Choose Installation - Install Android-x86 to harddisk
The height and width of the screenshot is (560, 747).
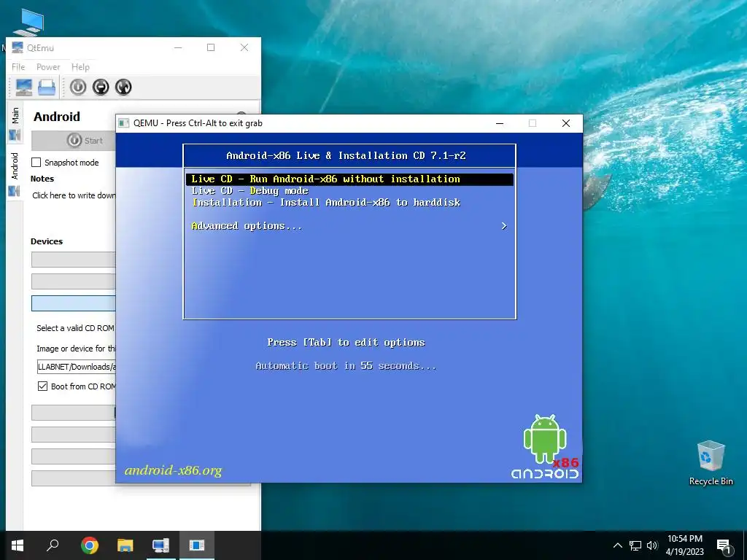coord(326,203)
